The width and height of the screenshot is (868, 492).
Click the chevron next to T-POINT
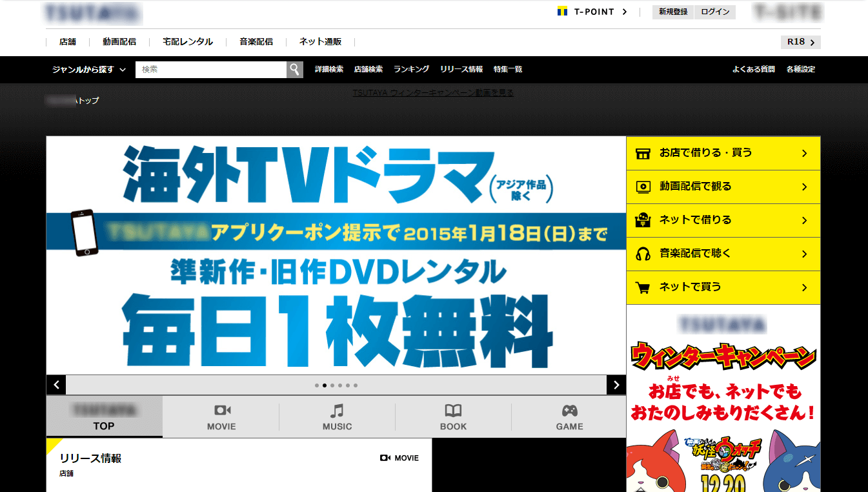pos(624,12)
